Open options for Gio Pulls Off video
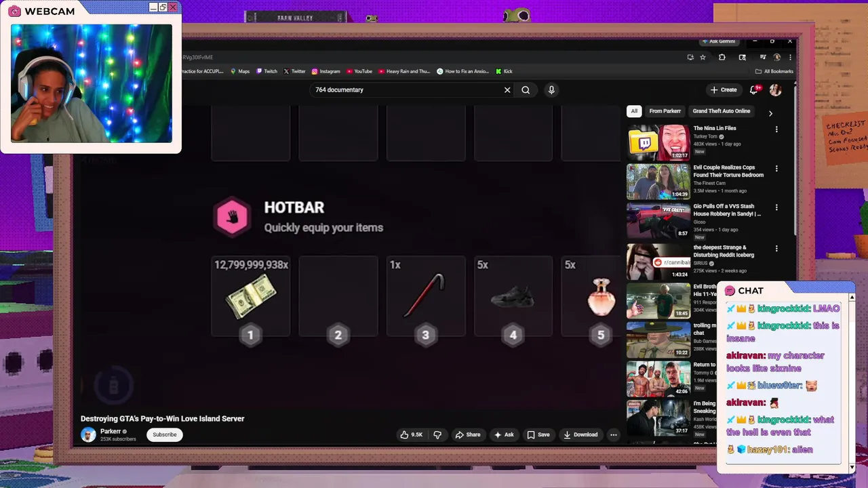The height and width of the screenshot is (488, 868). click(x=776, y=207)
